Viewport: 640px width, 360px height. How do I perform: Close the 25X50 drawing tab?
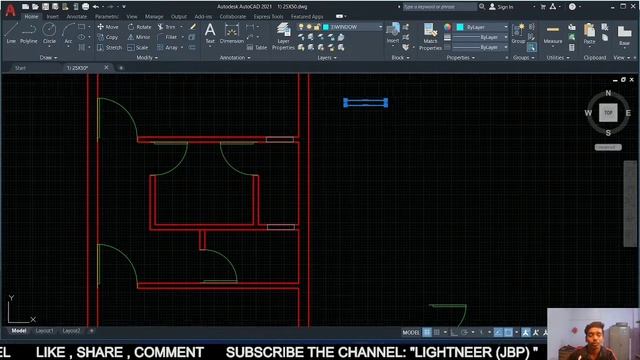(107, 67)
